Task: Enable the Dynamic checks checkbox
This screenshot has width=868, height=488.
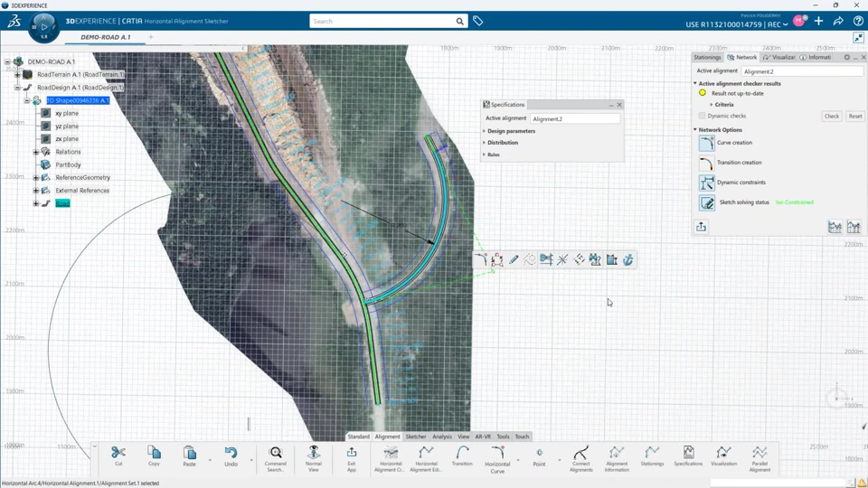Action: coord(703,116)
